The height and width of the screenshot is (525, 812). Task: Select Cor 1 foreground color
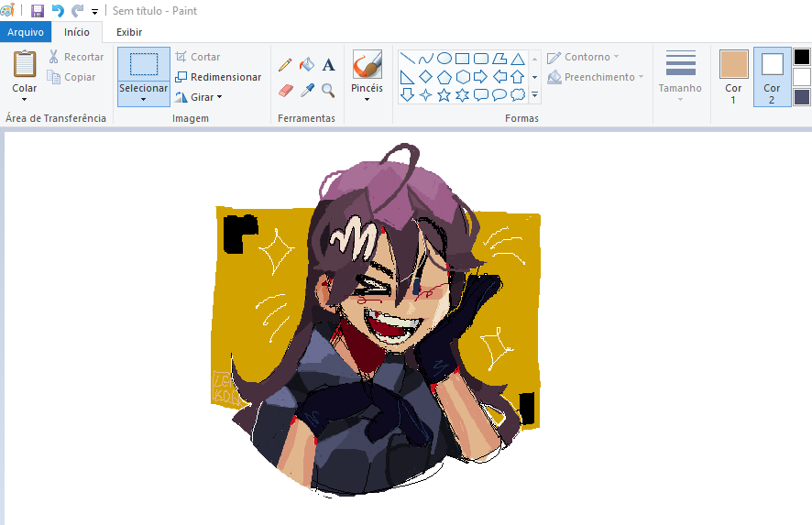click(733, 77)
